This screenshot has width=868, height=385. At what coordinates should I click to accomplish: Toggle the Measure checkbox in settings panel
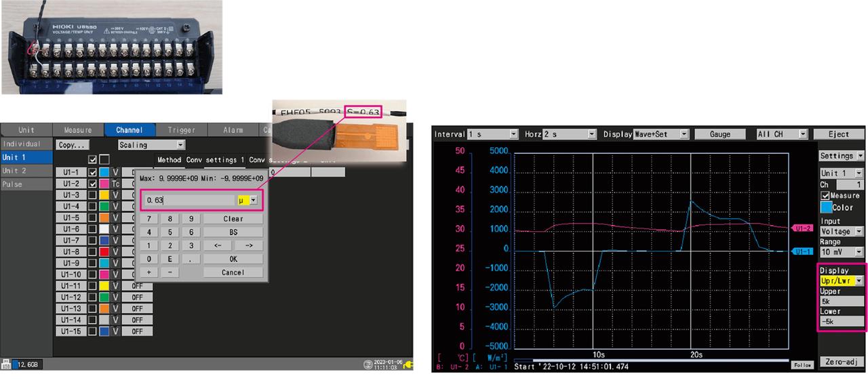[826, 196]
